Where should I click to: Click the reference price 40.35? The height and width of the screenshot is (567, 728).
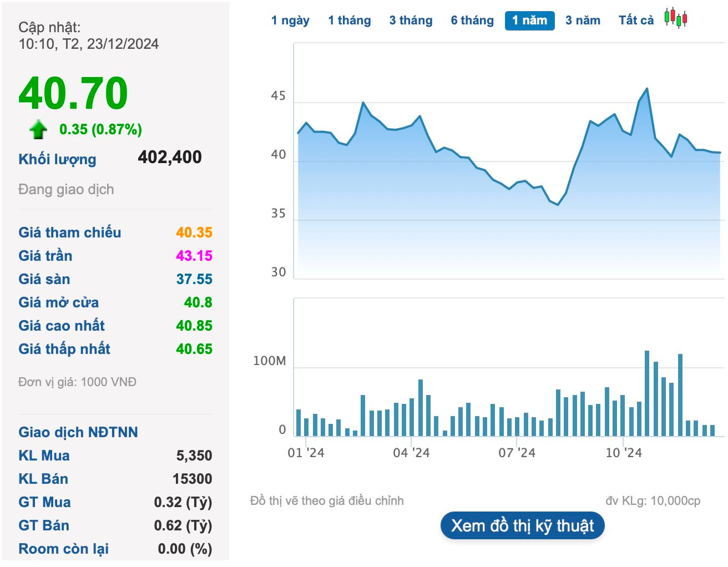[194, 232]
